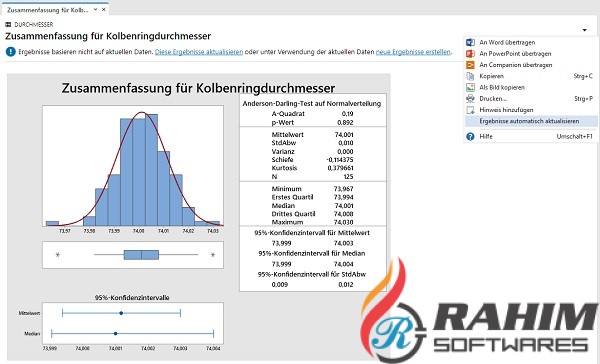Click the graph title Zusammenfassung für Kolbenringdurchmesser

(x=198, y=88)
